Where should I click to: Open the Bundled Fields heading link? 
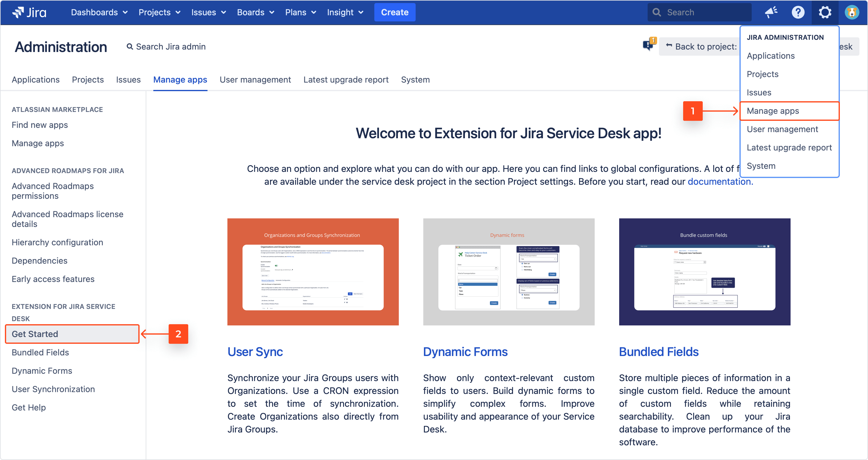pos(658,351)
